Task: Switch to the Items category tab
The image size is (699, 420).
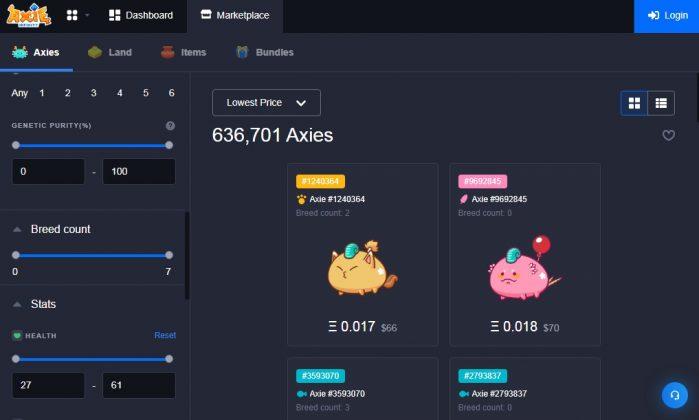Action: [184, 52]
